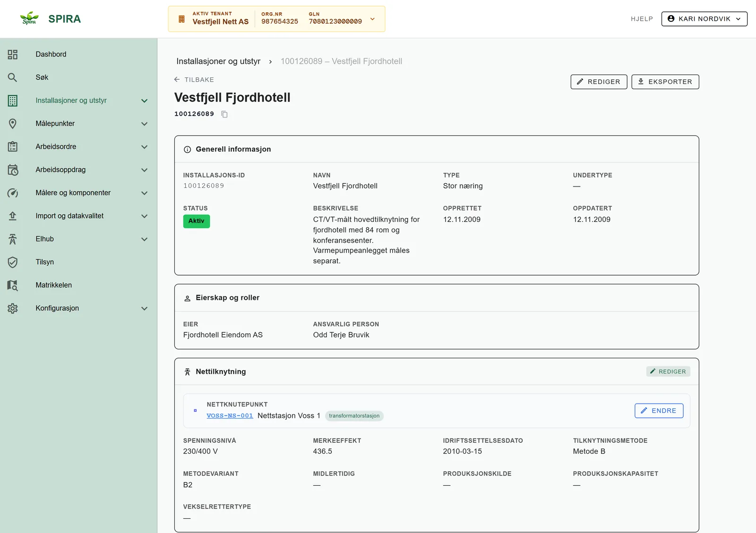Expand the Målere og komponenter chevron
This screenshot has width=756, height=533.
(145, 193)
